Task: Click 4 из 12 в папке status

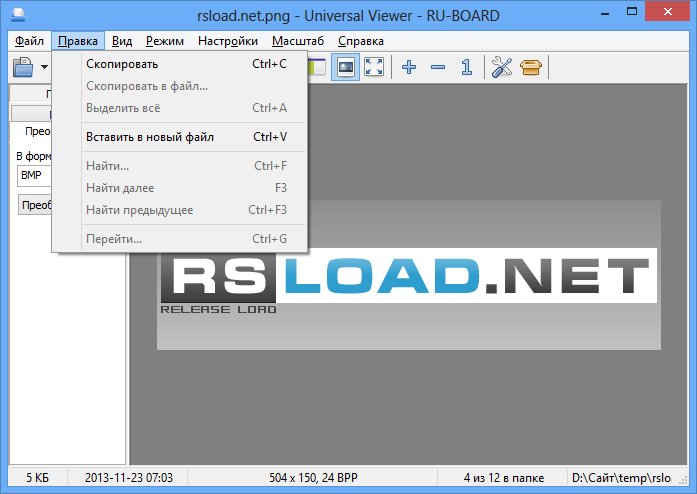Action: [x=504, y=478]
